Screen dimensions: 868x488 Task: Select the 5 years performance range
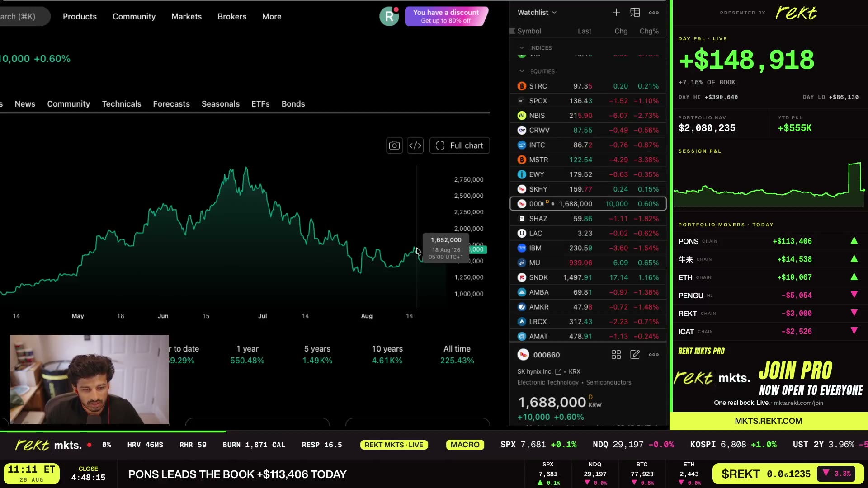pyautogui.click(x=317, y=355)
